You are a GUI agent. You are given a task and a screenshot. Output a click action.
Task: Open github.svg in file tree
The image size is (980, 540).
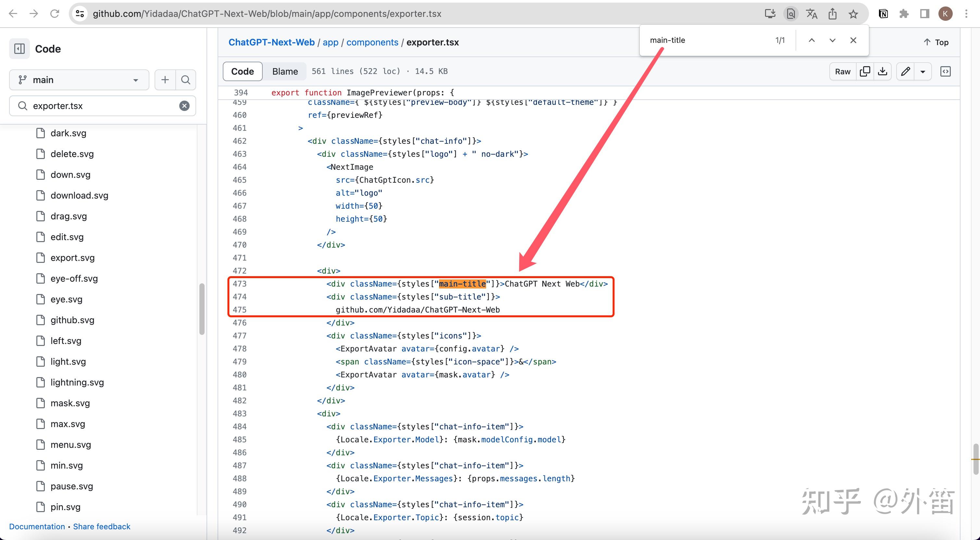72,320
